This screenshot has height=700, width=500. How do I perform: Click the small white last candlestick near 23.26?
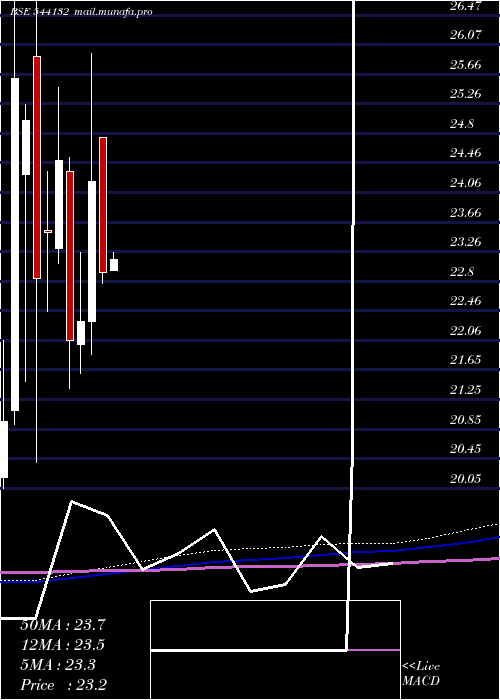pyautogui.click(x=114, y=265)
